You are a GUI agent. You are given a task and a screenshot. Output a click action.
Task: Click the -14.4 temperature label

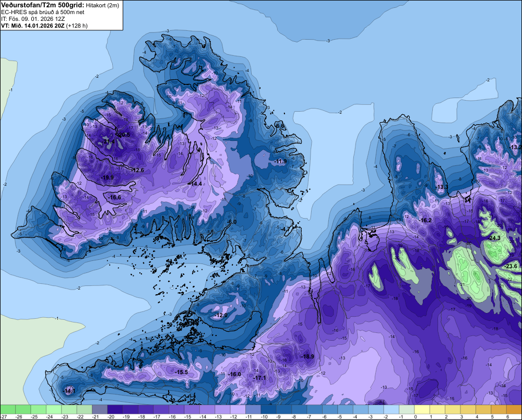(x=195, y=184)
